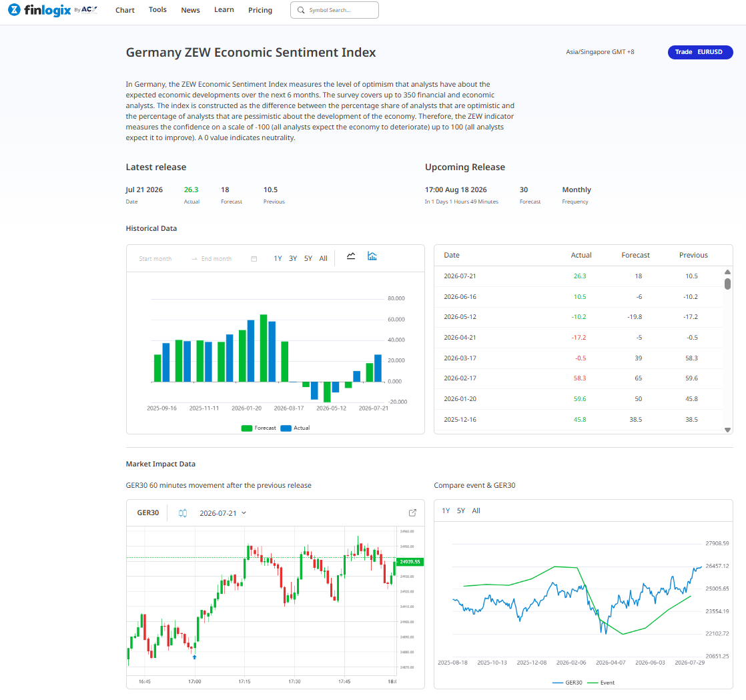Click the blue release marker arrow at 17:00
The height and width of the screenshot is (700, 746).
point(195,657)
